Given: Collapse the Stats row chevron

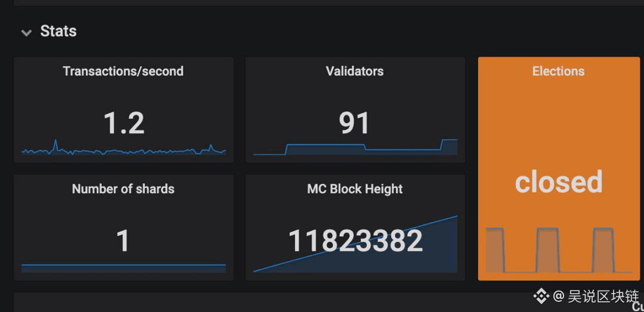Looking at the screenshot, I should click(x=26, y=32).
